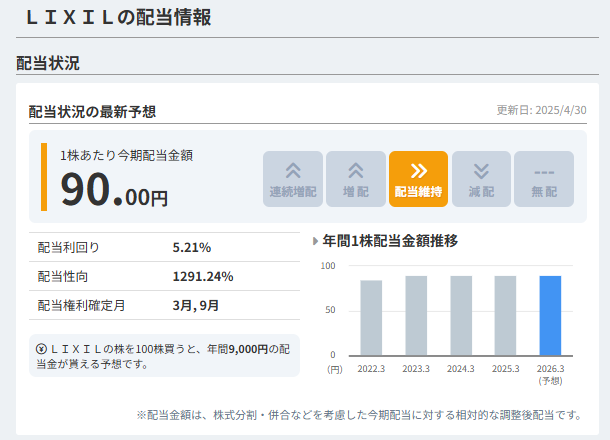Click the 年間1株配当金額推移 chart title

click(390, 241)
